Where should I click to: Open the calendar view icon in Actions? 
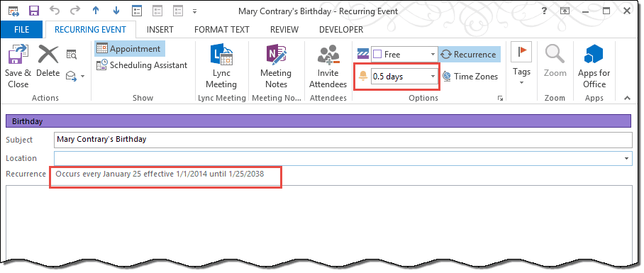[x=72, y=54]
